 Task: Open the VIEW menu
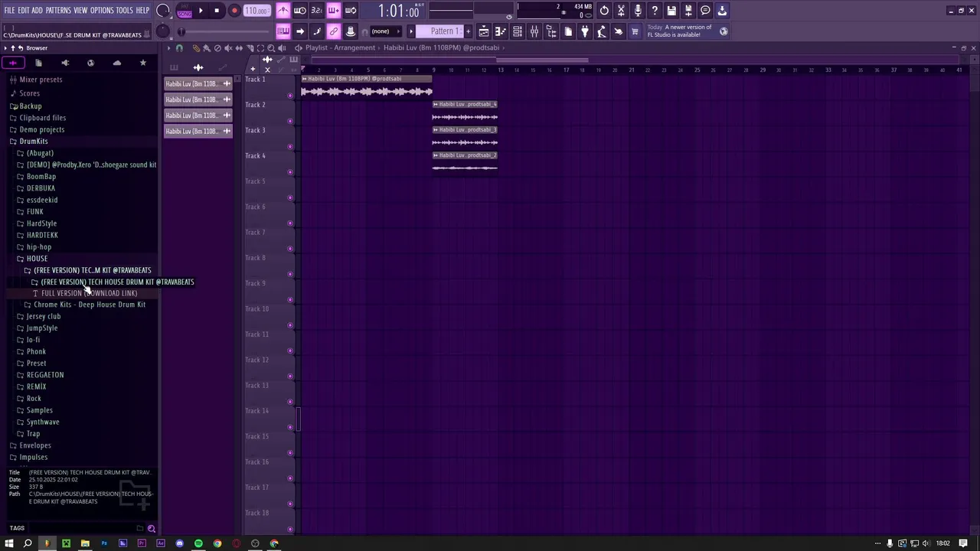(80, 11)
